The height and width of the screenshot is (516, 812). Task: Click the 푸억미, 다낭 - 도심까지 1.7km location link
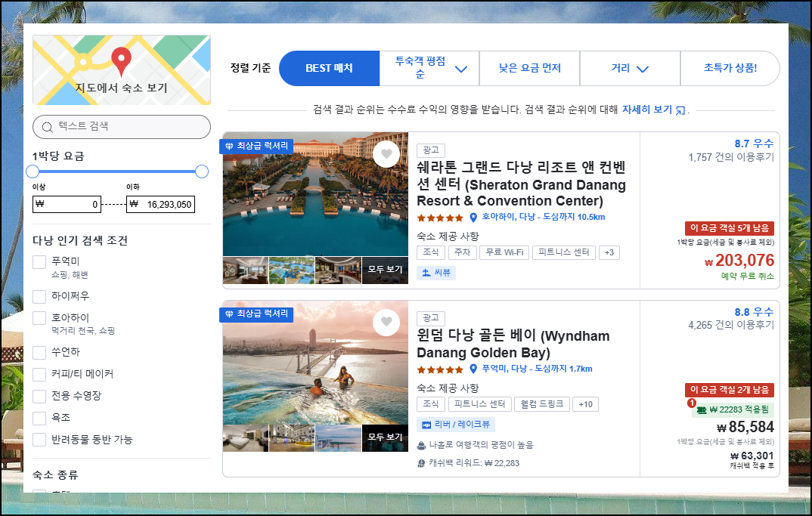537,369
